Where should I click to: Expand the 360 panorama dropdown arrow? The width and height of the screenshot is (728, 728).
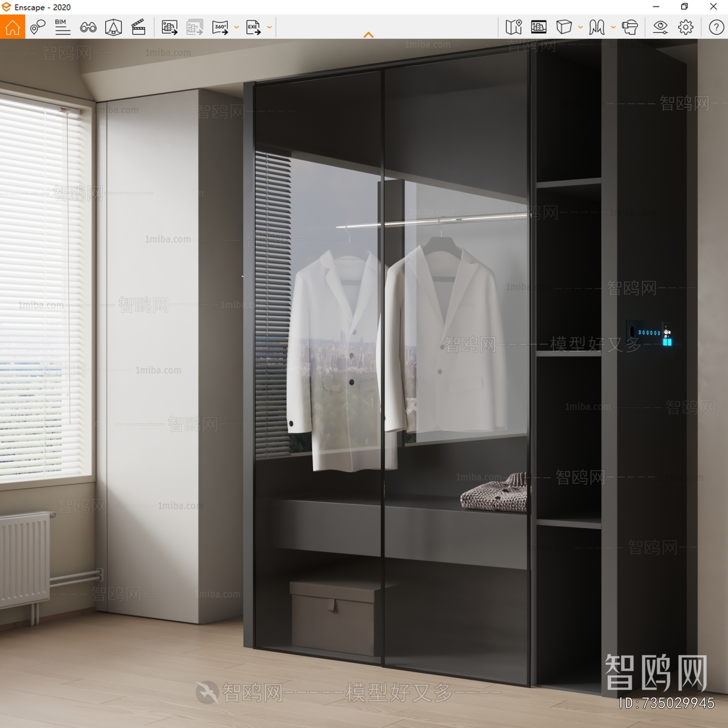coord(237,27)
